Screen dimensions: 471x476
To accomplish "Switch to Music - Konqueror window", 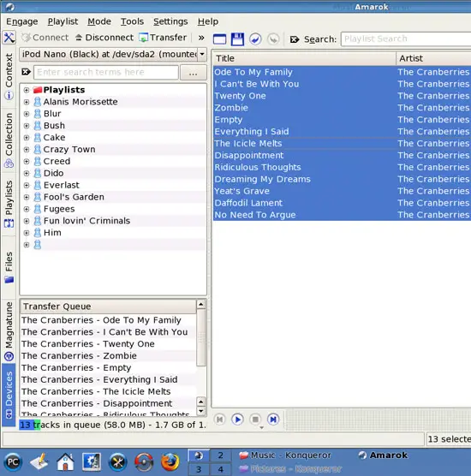I will coord(285,455).
